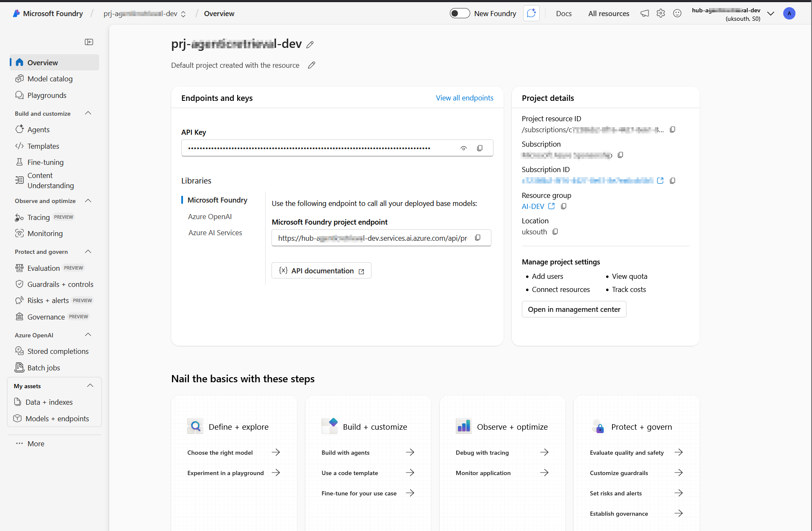This screenshot has height=531, width=812.
Task: Click the feedback smiley face icon
Action: point(677,14)
